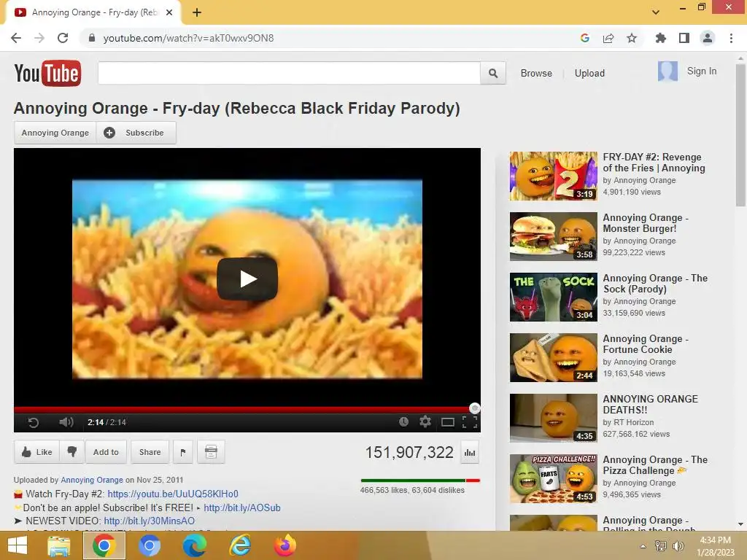Click the thumbs down dislike button

click(72, 451)
